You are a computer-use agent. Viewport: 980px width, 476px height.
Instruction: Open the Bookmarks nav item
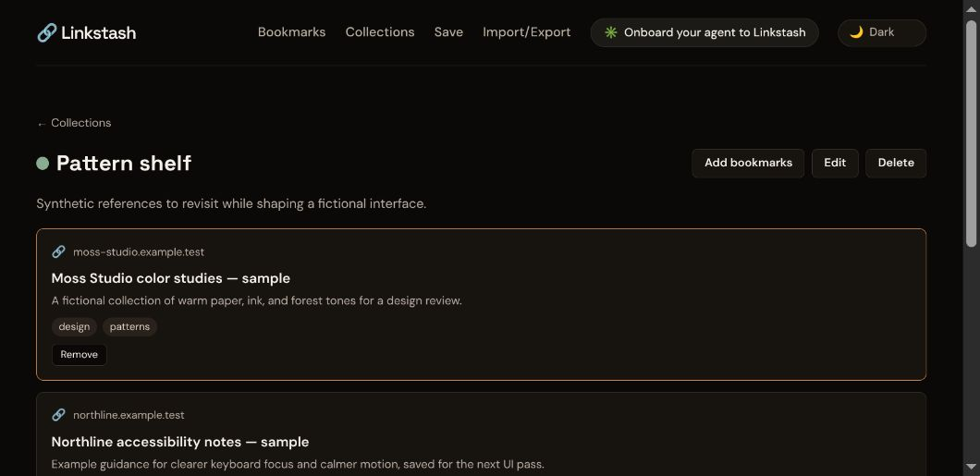click(x=292, y=31)
